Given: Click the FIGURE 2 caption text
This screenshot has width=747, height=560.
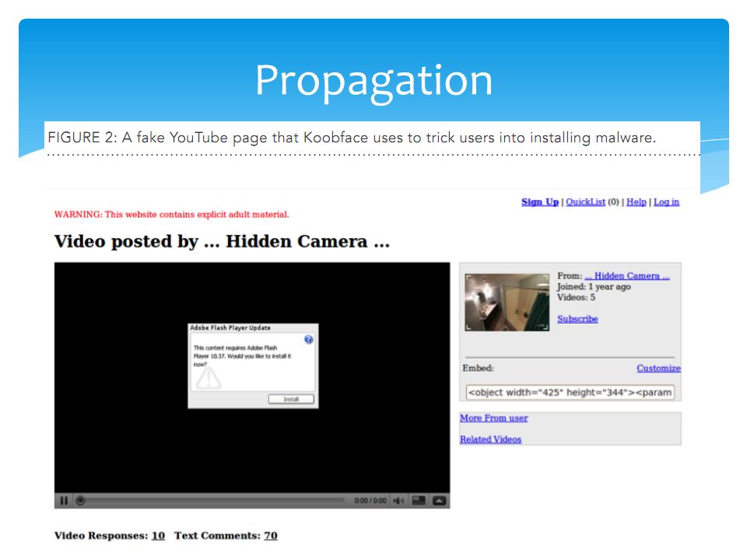Looking at the screenshot, I should coord(352,138).
